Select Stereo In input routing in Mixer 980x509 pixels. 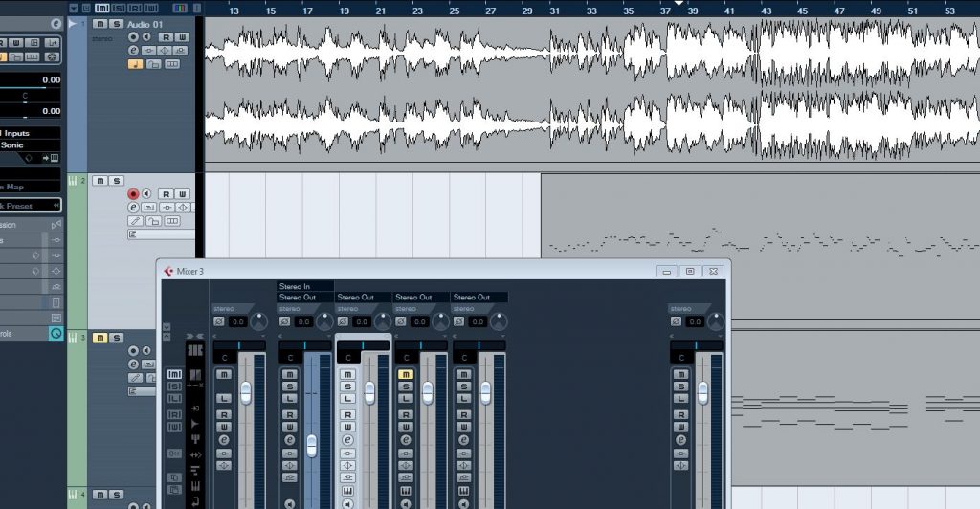pos(305,286)
